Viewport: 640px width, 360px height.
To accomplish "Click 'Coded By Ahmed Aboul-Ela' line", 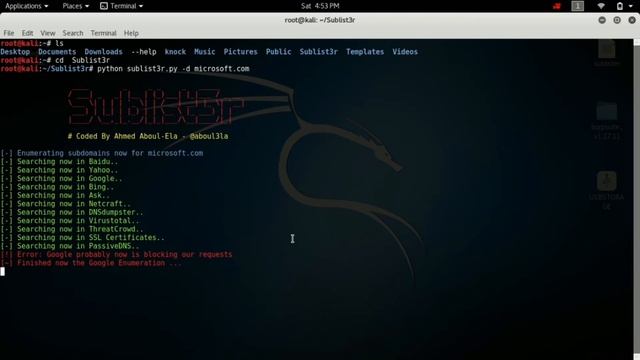I will coord(148,136).
